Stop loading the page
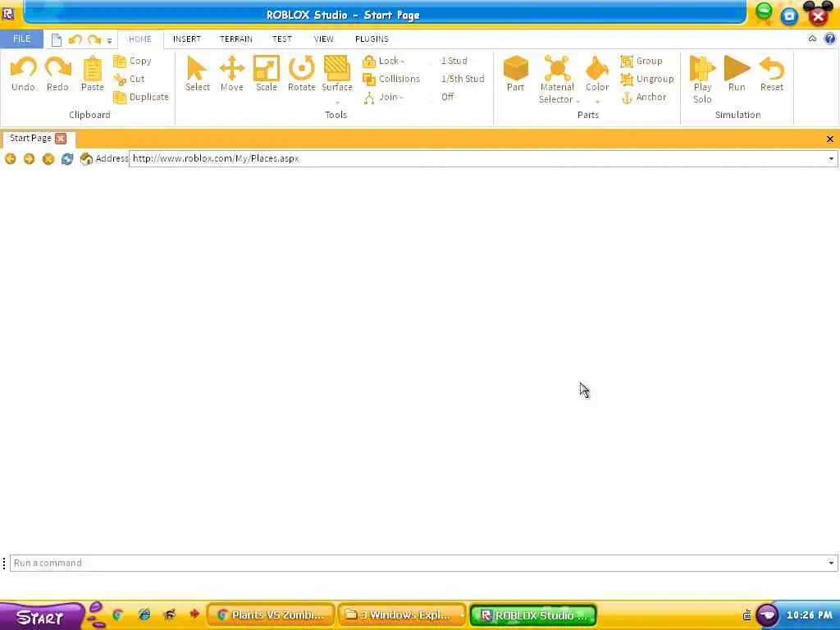Viewport: 840px width, 630px height. click(48, 159)
